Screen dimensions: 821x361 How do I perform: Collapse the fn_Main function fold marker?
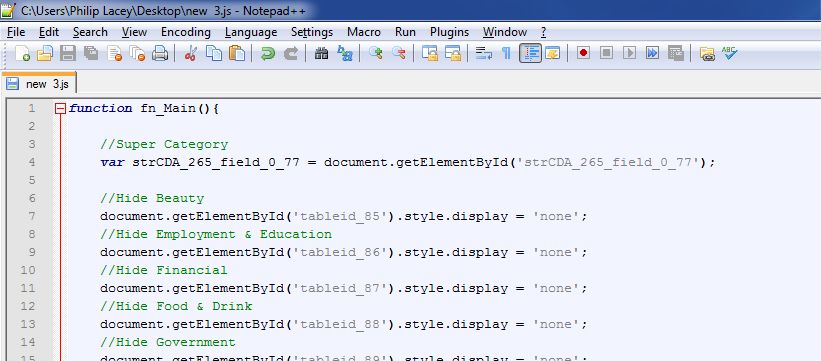(60, 109)
